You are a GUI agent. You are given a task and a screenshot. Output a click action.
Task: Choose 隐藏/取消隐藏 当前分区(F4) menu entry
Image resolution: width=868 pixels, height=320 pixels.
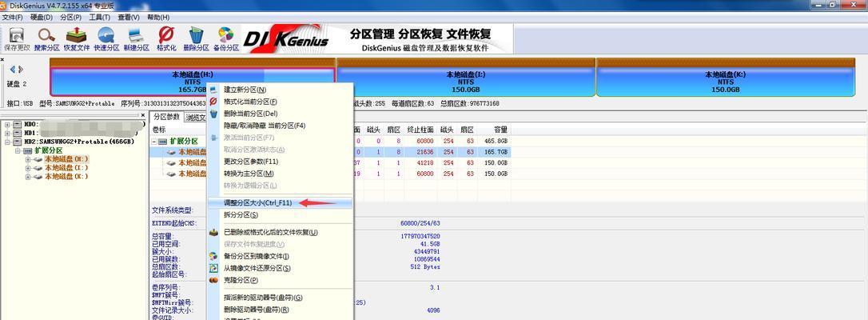tap(280, 126)
